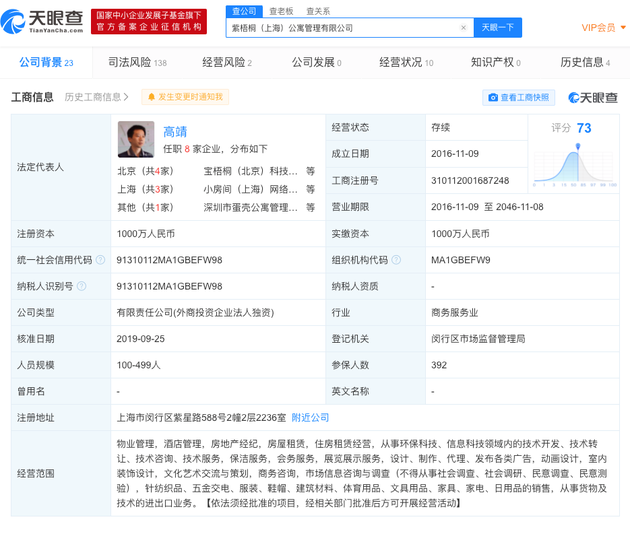Image resolution: width=630 pixels, height=536 pixels.
Task: Select the 查公司 search tab
Action: (243, 11)
